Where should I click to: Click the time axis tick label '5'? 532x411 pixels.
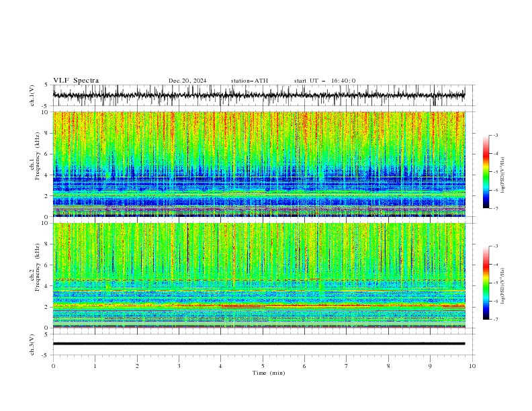(x=263, y=366)
